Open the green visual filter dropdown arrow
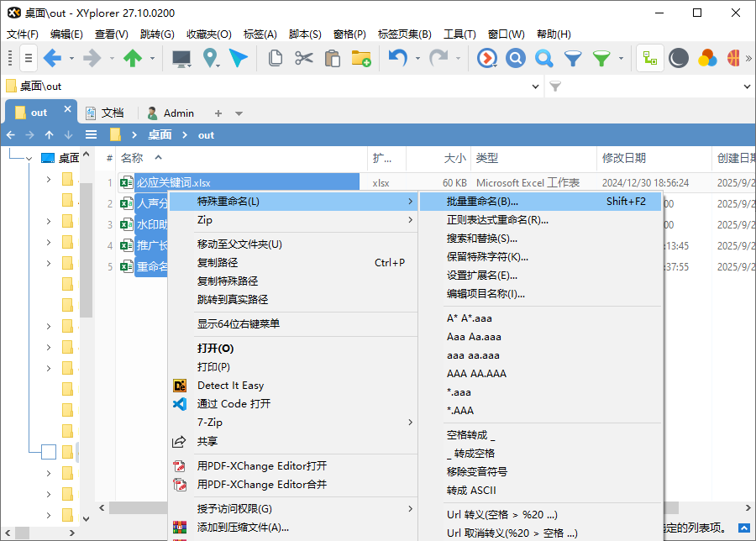 [x=620, y=60]
